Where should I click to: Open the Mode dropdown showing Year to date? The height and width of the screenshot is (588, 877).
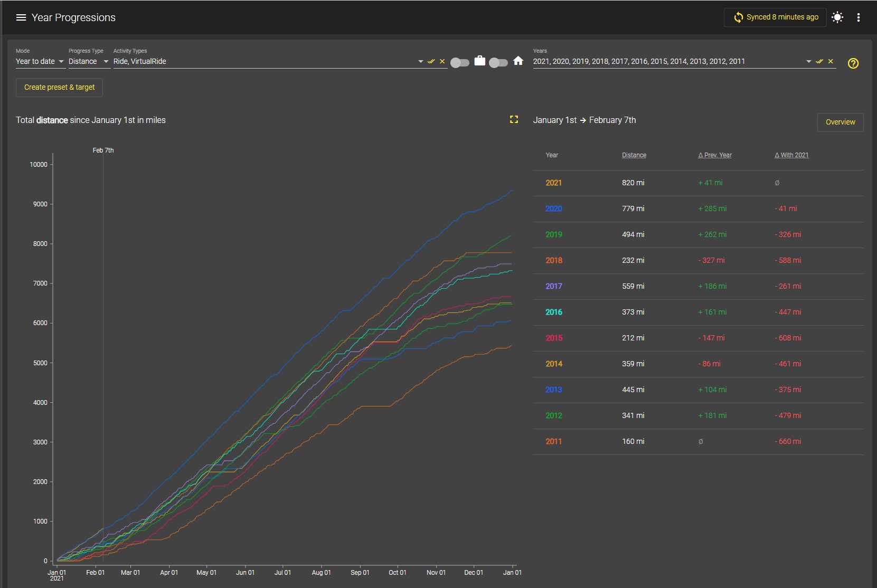[x=40, y=61]
